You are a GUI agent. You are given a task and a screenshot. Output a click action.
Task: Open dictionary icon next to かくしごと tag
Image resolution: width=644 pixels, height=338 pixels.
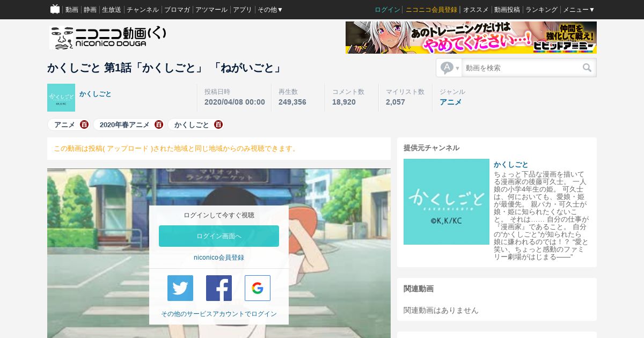(218, 124)
